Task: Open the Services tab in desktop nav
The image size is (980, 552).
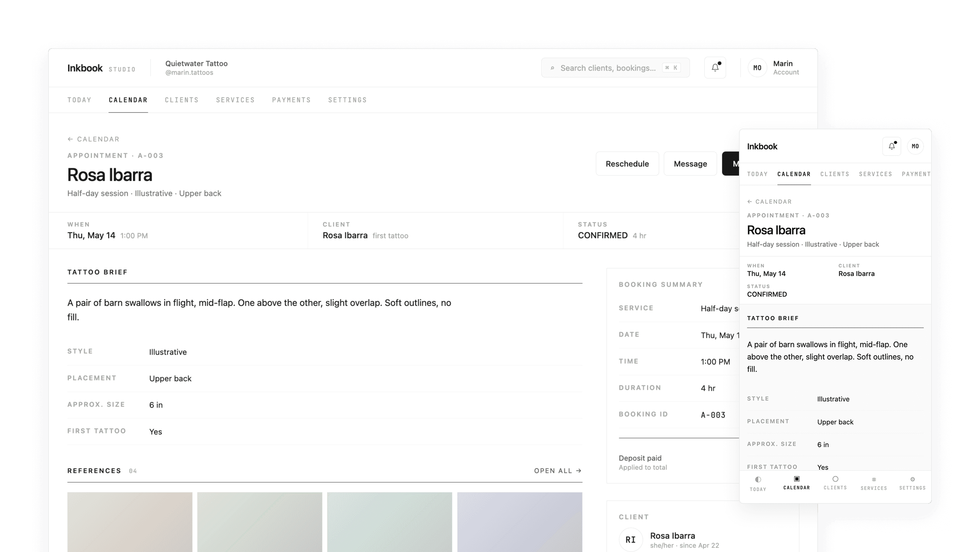Action: (236, 100)
